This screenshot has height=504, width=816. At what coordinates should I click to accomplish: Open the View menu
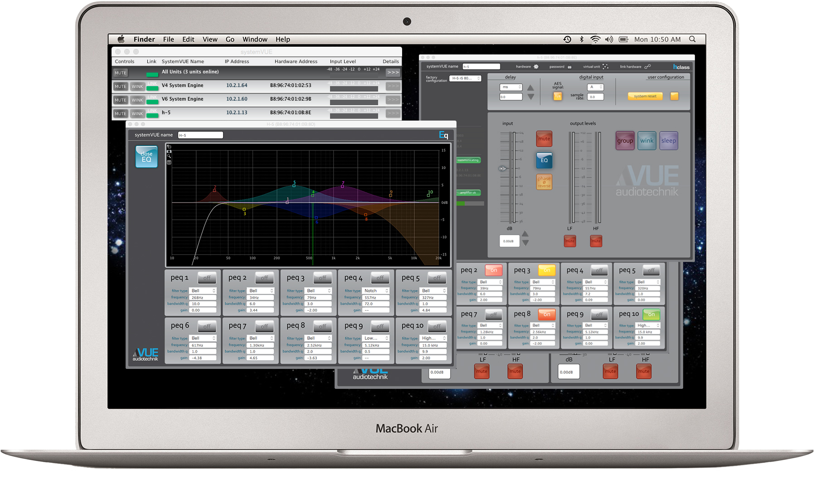210,39
